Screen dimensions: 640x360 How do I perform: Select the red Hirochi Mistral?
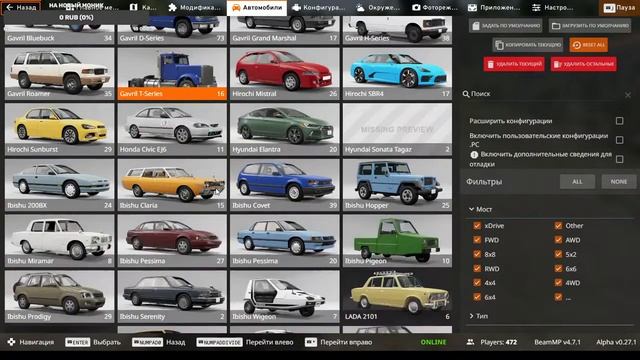pyautogui.click(x=284, y=74)
